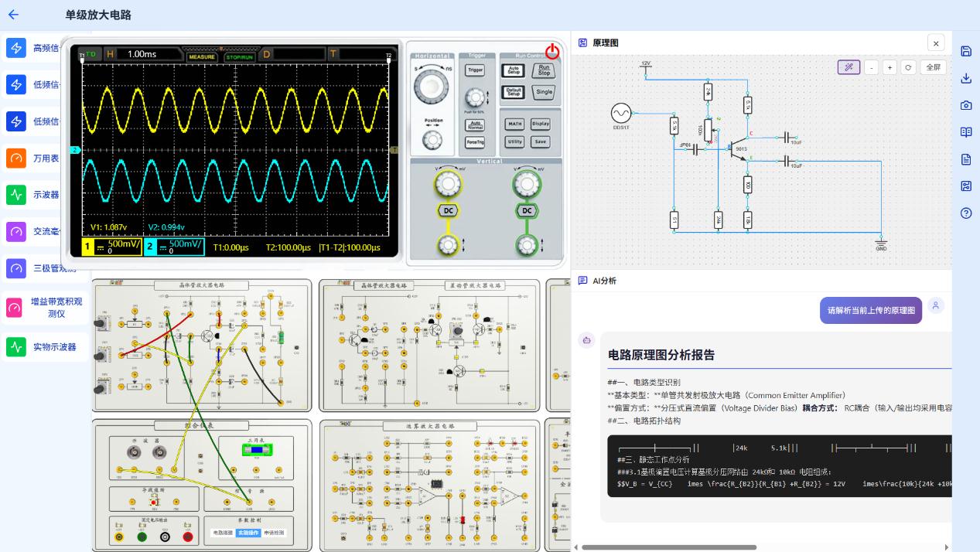Open the schematic icon in right sidebar
The image size is (980, 552).
pos(965,186)
